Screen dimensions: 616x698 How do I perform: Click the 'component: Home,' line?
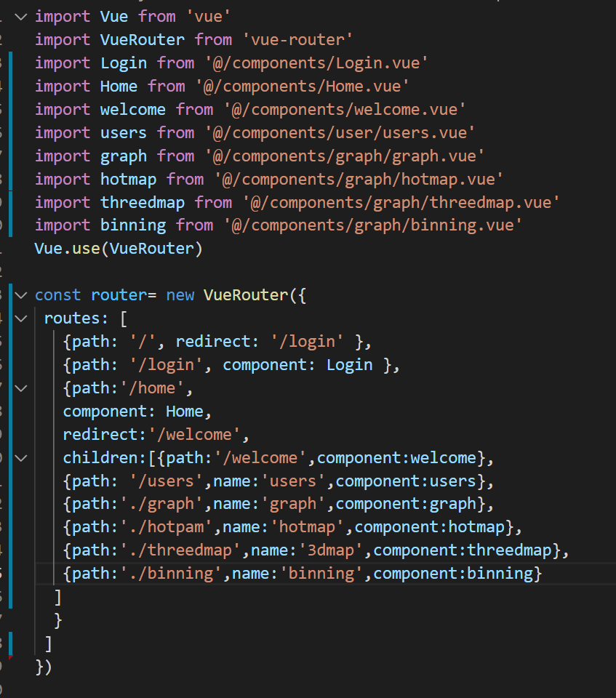click(137, 412)
